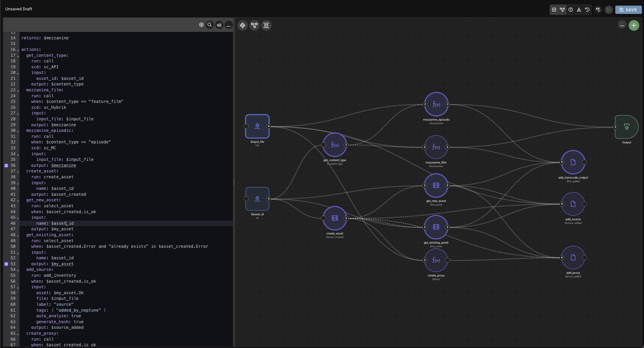This screenshot has height=348, width=644.
Task: Open code editor settings gear
Action: [x=201, y=25]
